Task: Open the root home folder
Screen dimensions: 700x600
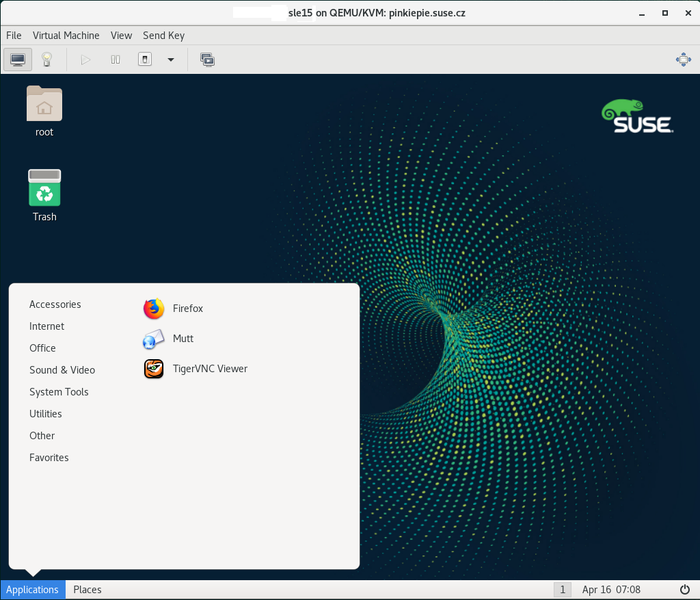Action: [x=44, y=111]
